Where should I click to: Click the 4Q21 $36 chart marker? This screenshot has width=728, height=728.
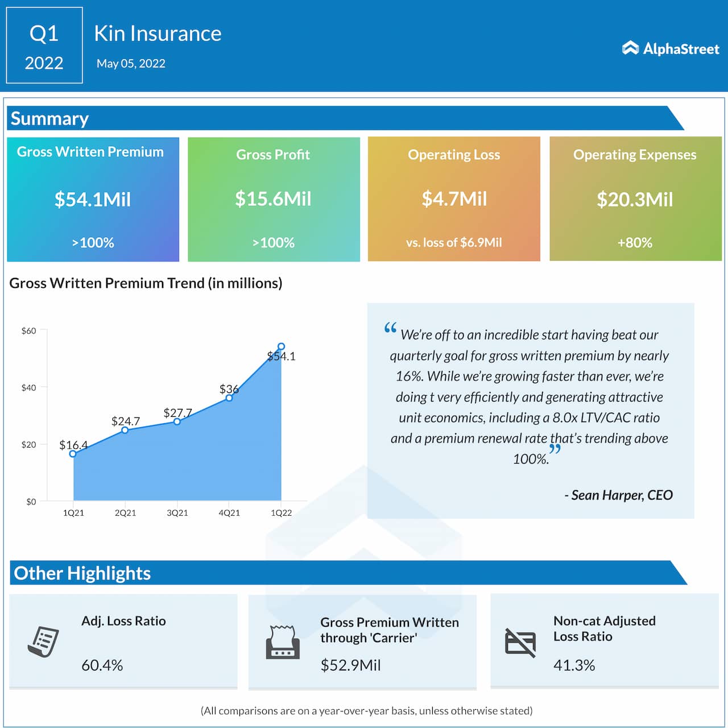coord(229,398)
